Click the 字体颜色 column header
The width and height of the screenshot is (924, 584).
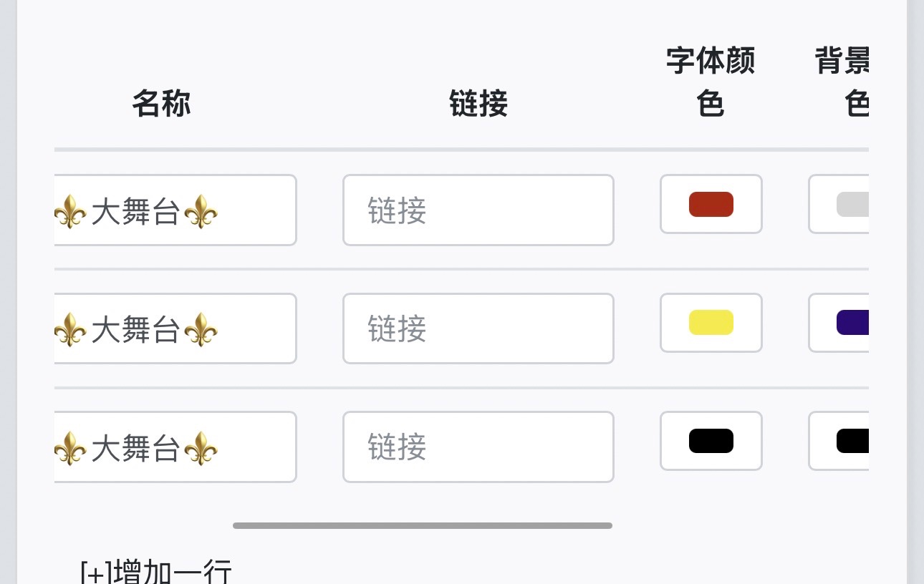(x=711, y=83)
